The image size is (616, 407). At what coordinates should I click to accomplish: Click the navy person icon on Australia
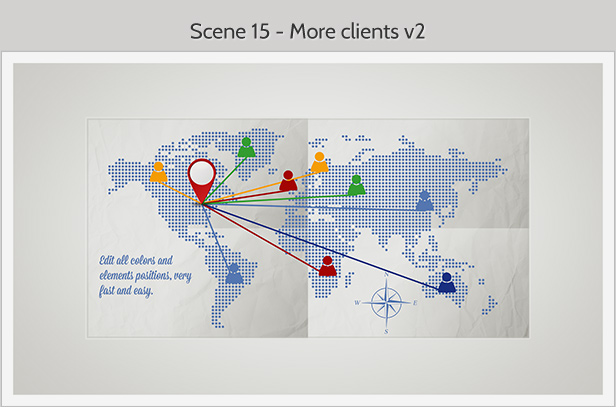coord(447,282)
